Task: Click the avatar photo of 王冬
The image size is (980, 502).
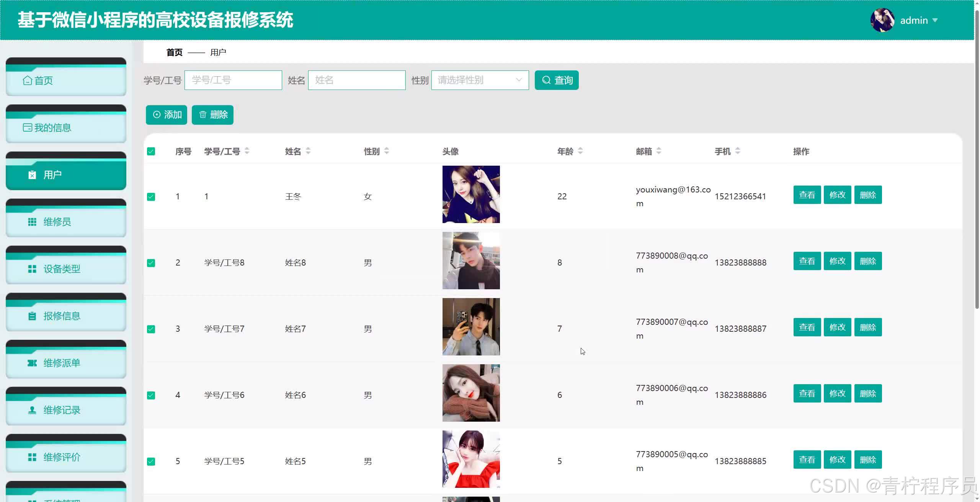Action: [x=471, y=194]
